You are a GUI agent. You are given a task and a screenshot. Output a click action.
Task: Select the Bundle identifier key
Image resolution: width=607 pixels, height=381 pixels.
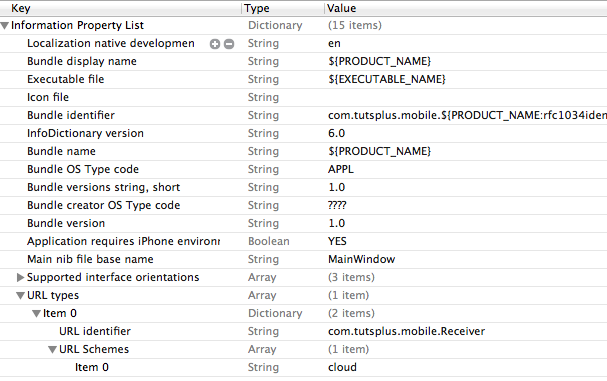point(71,115)
